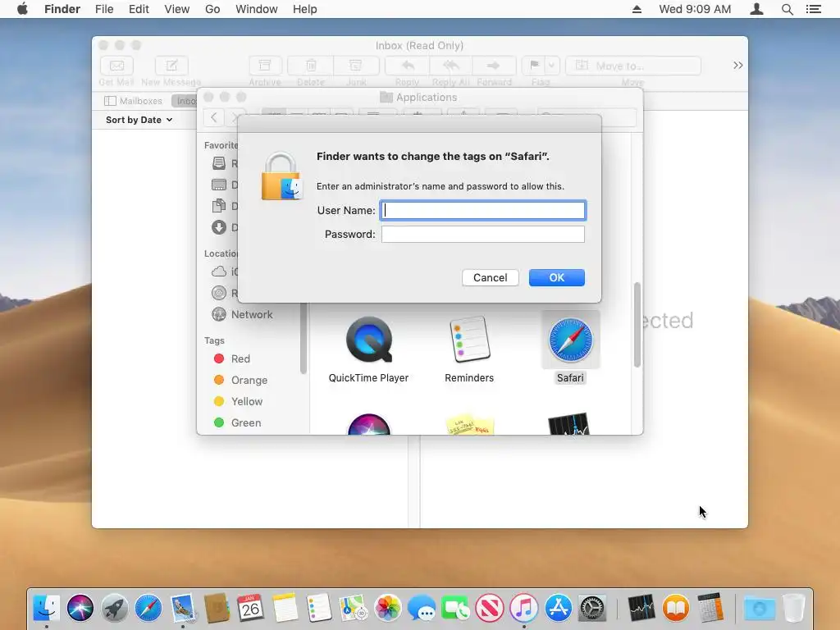Click the iCloud Drive cloud icon in sidebar
Screen dimensions: 840x630
pos(218,272)
